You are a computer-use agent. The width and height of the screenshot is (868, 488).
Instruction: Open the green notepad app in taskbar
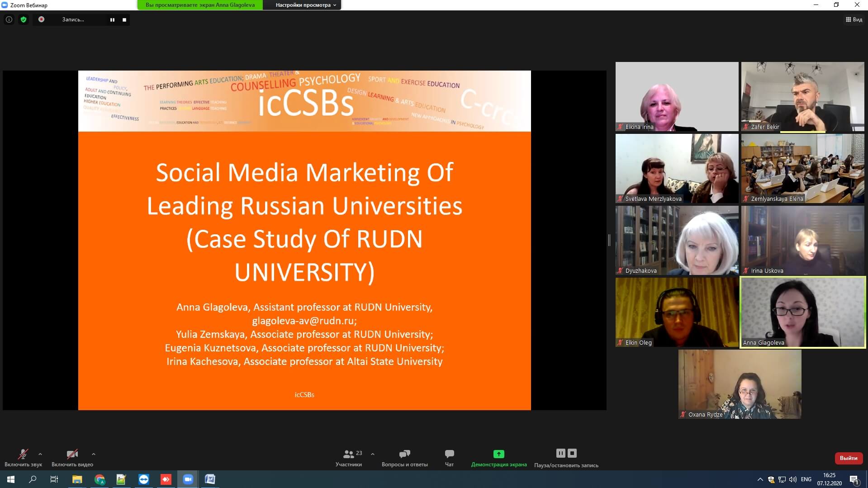[121, 479]
